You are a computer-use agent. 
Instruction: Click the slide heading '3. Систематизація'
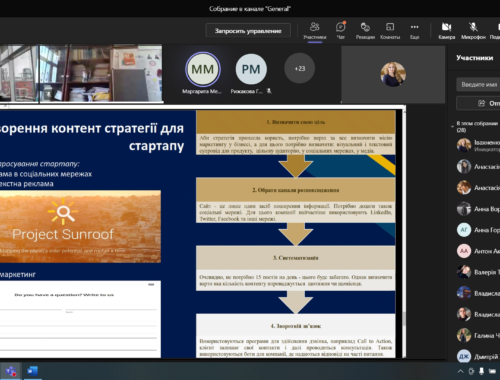296,258
